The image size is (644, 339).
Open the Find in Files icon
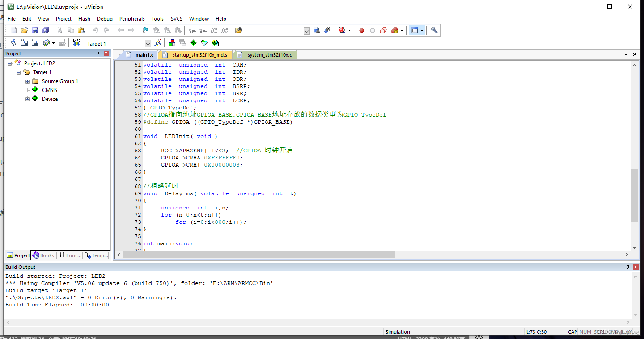[239, 30]
